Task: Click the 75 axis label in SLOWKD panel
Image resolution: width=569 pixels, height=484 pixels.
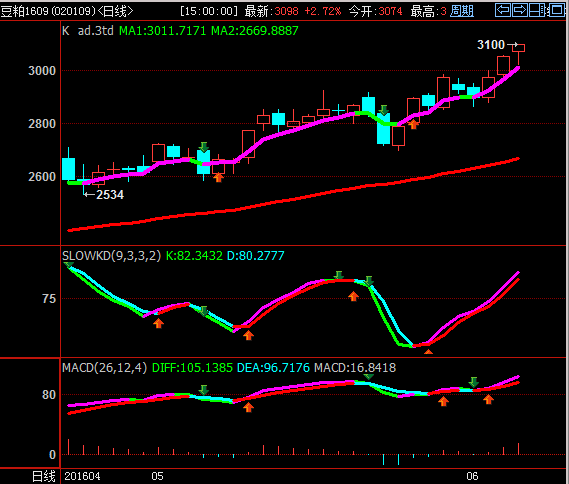Action: pos(49,299)
